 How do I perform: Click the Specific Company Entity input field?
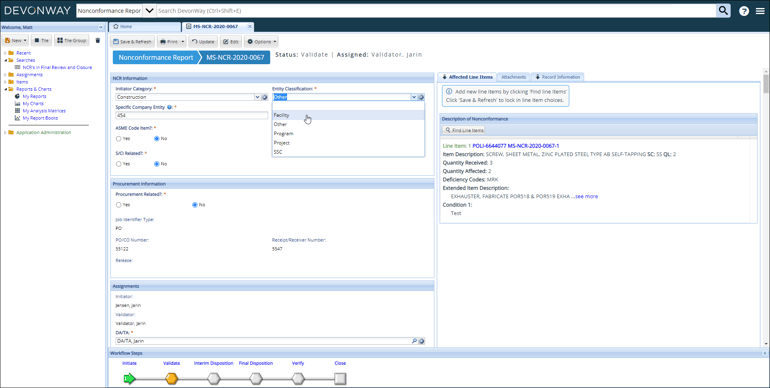[192, 115]
